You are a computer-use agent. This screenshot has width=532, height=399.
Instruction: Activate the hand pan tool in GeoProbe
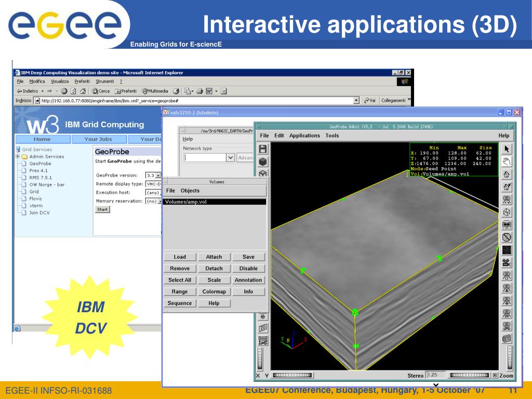pos(507,162)
